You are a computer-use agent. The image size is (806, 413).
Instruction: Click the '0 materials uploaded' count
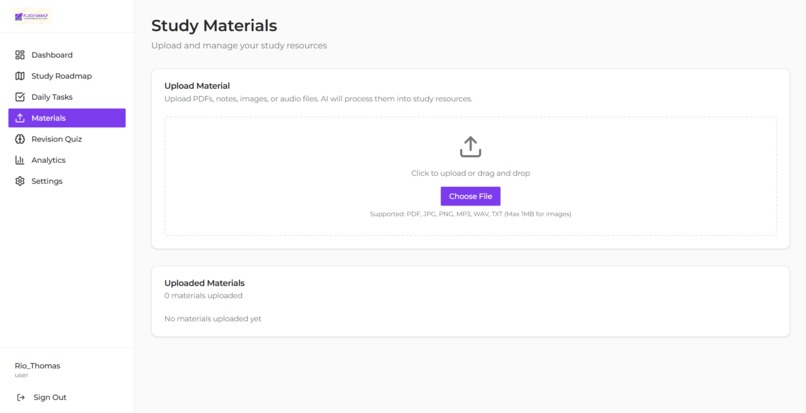tap(203, 296)
